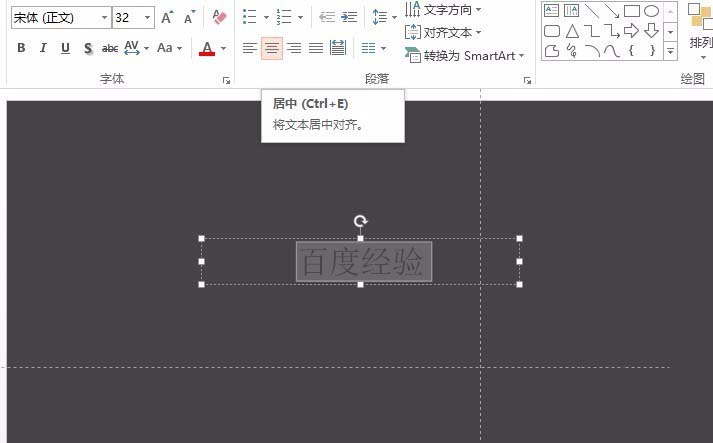Screen dimensions: 713x443
Task: Select the arrow line shape
Action: pos(612,10)
